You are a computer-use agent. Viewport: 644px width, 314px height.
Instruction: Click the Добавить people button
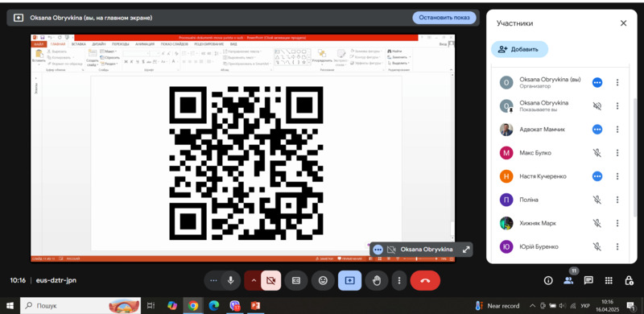point(519,49)
